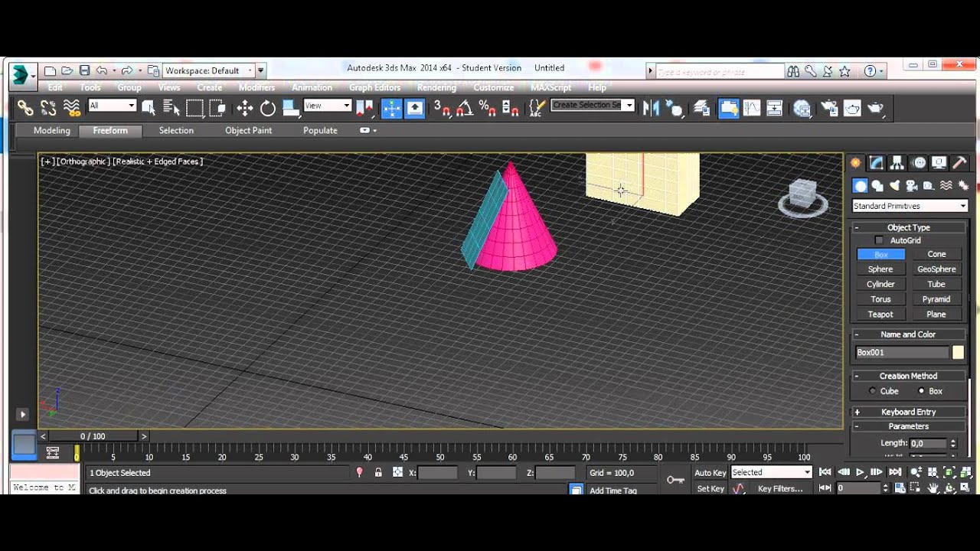Screen dimensions: 980x551
Task: Open the Workspace: Default dropdown
Action: tap(208, 70)
